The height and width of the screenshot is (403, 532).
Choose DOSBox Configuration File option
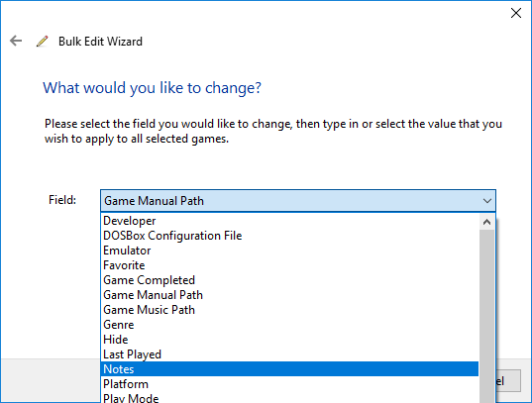point(289,236)
